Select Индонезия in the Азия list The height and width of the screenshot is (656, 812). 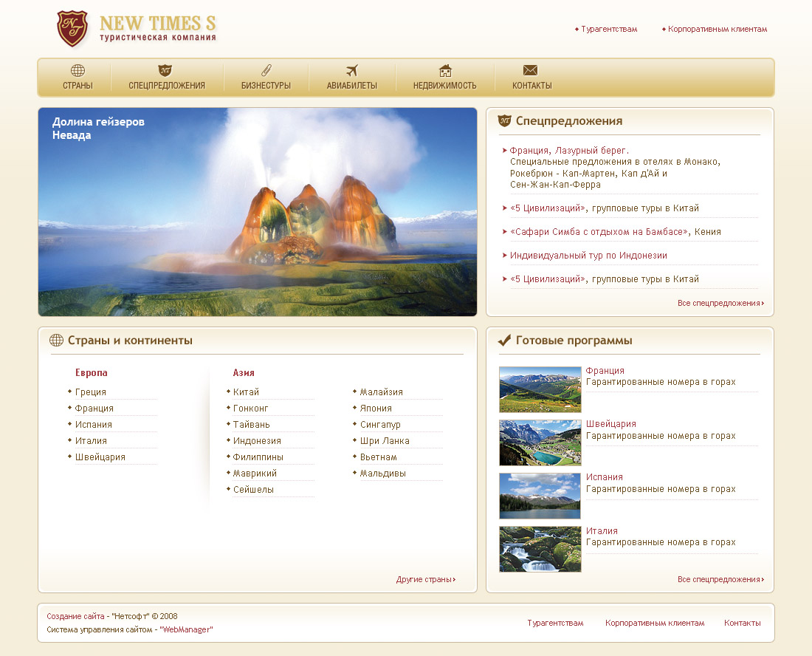[258, 441]
